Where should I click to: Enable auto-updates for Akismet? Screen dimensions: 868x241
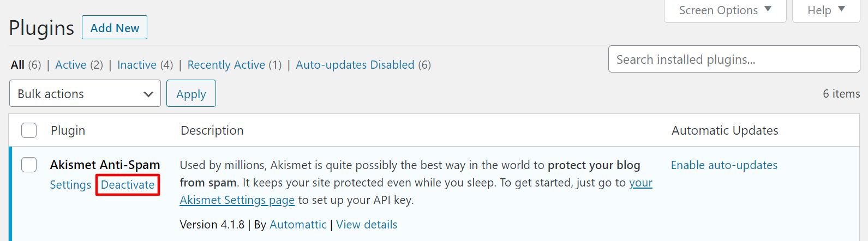[x=724, y=165]
